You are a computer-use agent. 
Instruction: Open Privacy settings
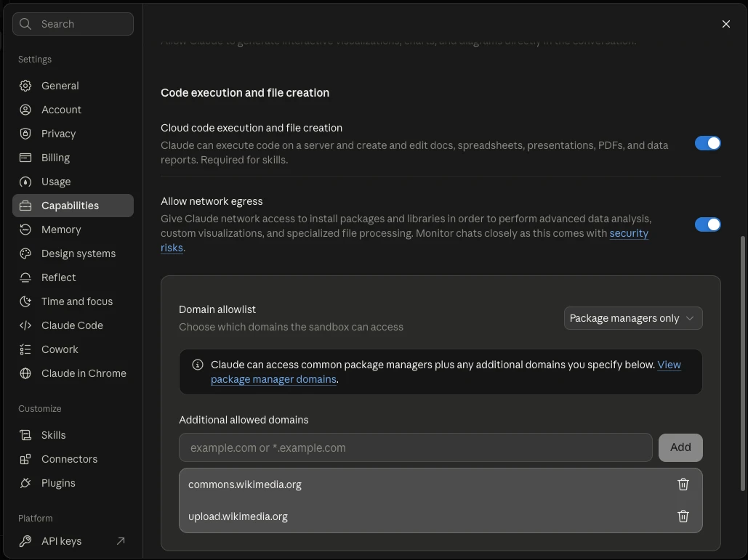[73, 134]
